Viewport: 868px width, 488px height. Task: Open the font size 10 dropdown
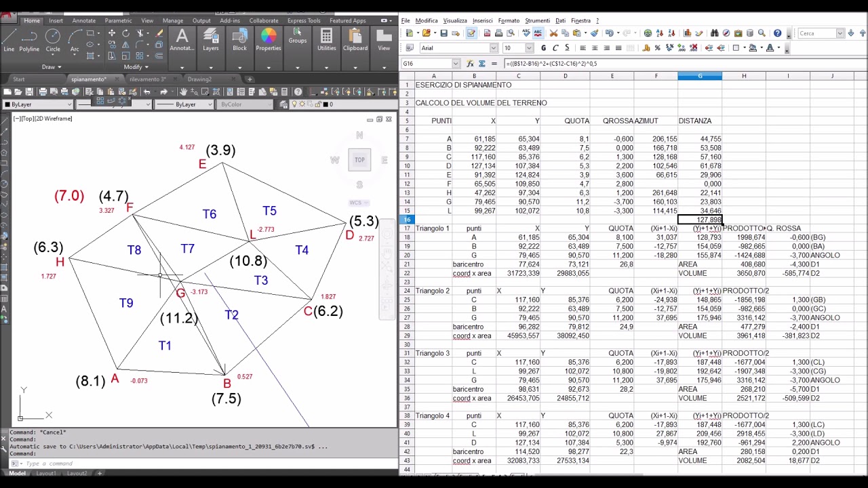tap(528, 47)
